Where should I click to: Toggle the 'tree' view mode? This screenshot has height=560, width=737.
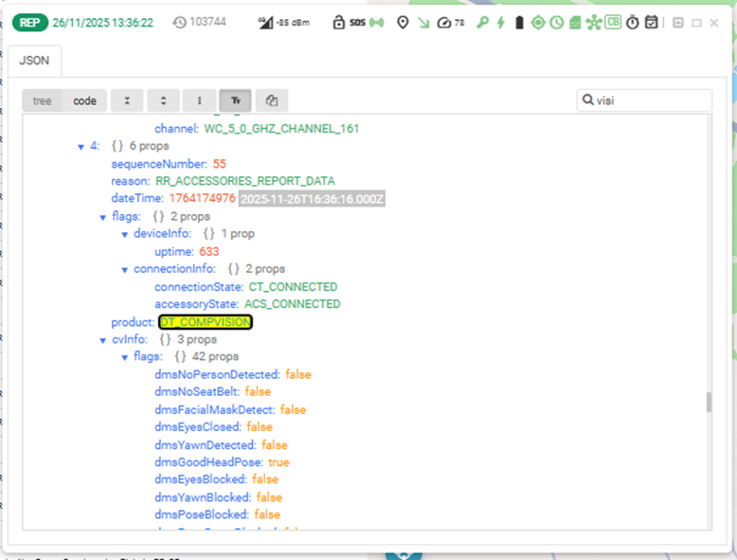[43, 100]
